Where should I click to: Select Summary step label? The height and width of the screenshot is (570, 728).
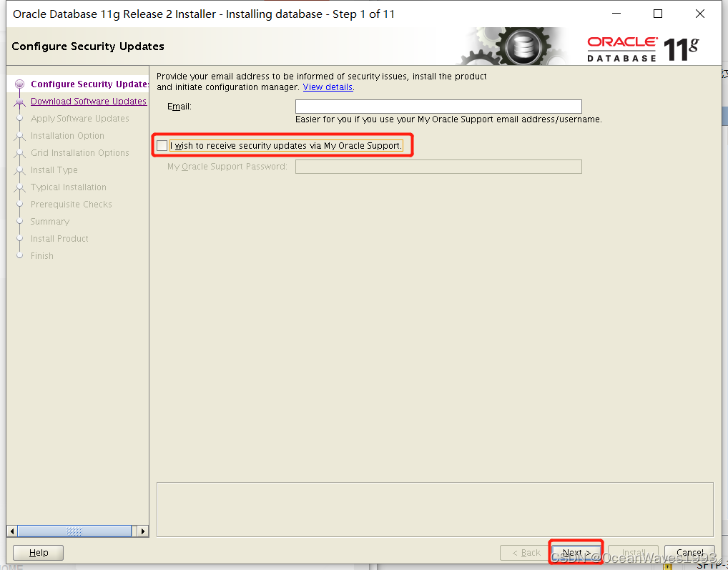click(x=49, y=222)
